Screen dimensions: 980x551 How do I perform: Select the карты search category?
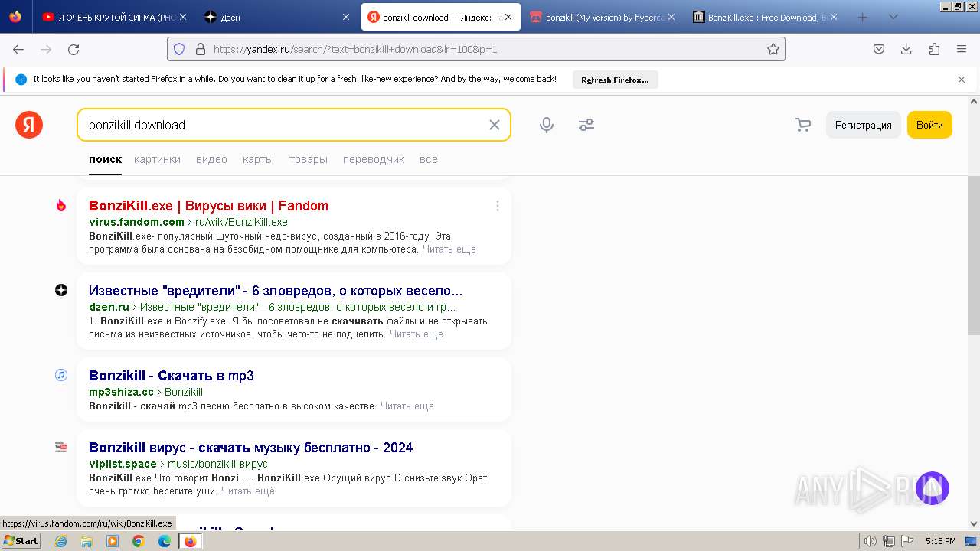(258, 159)
